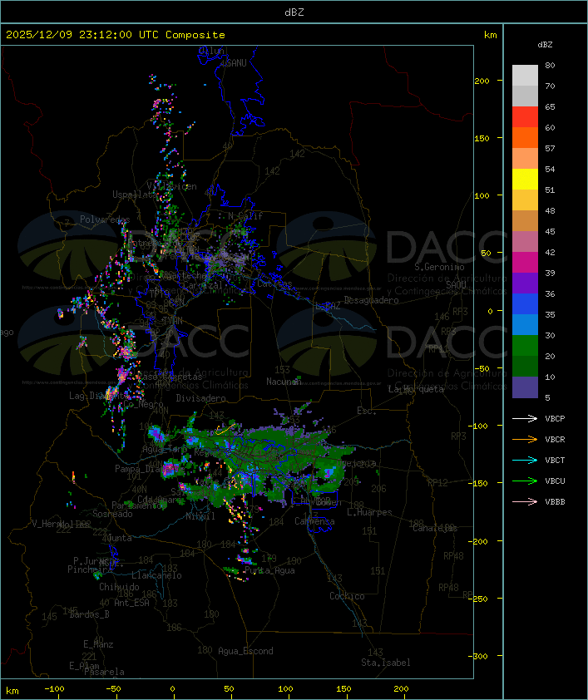Click the dBZ title in the top bar
588x700 pixels.
pos(294,12)
